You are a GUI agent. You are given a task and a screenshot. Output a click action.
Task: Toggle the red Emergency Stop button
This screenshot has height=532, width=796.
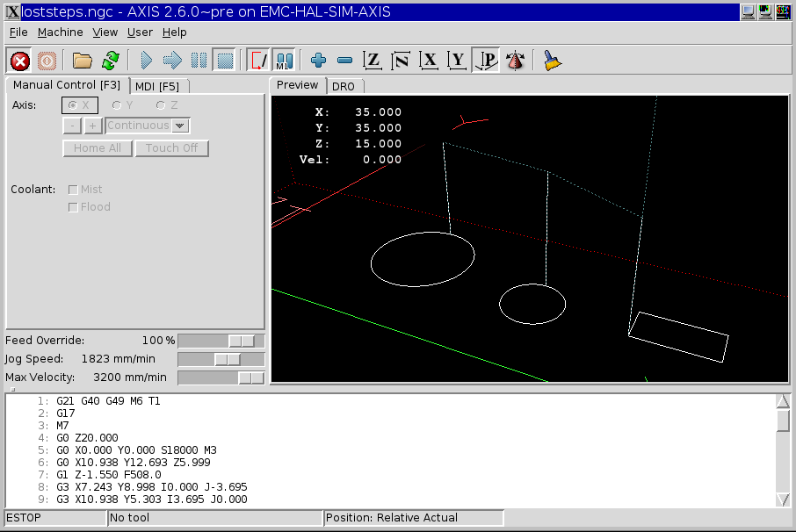point(20,61)
